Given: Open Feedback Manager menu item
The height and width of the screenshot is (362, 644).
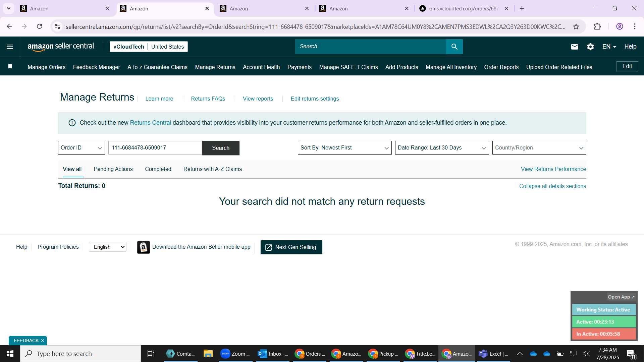Looking at the screenshot, I should coord(97,67).
